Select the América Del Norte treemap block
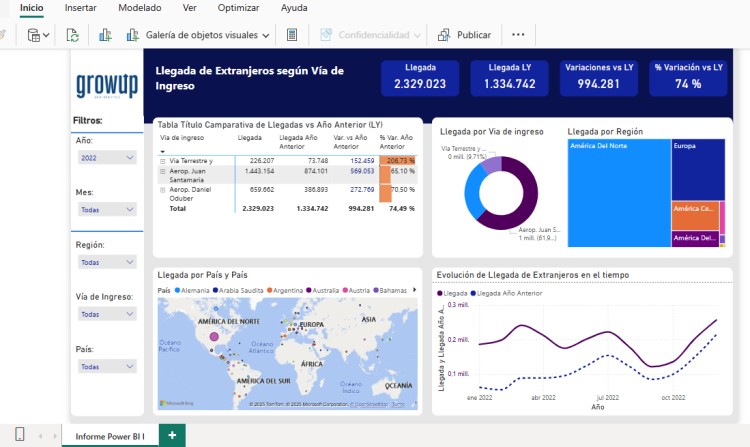 click(x=619, y=193)
